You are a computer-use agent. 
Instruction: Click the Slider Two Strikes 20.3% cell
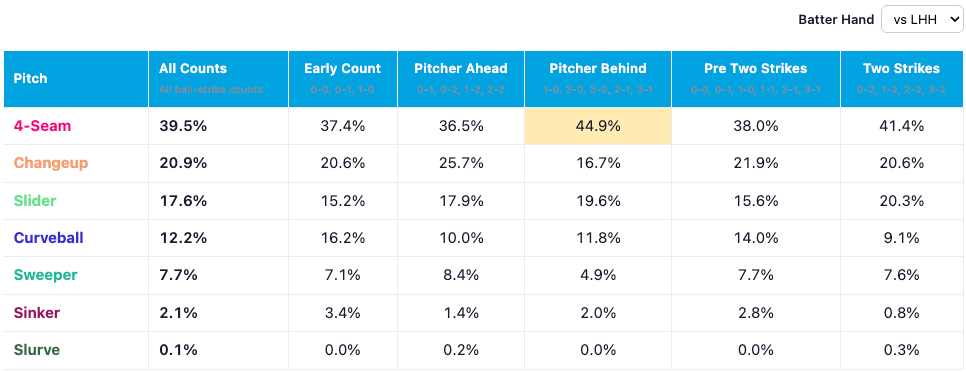(901, 201)
